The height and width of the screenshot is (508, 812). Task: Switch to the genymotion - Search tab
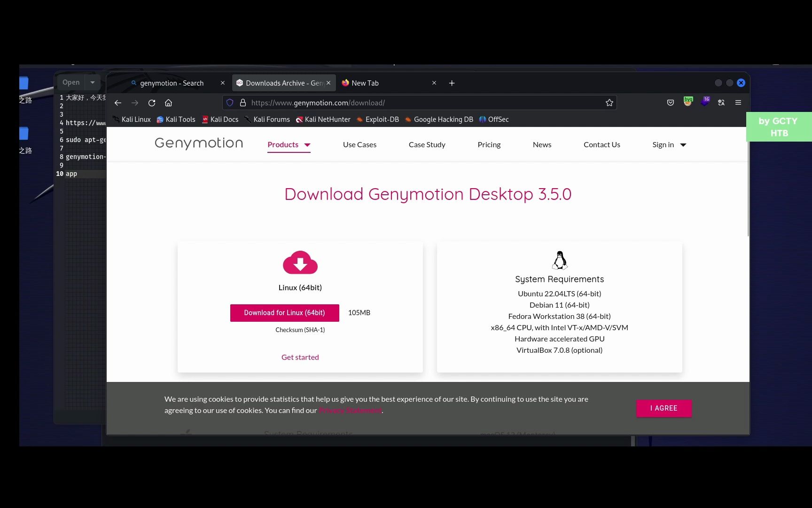pyautogui.click(x=172, y=83)
